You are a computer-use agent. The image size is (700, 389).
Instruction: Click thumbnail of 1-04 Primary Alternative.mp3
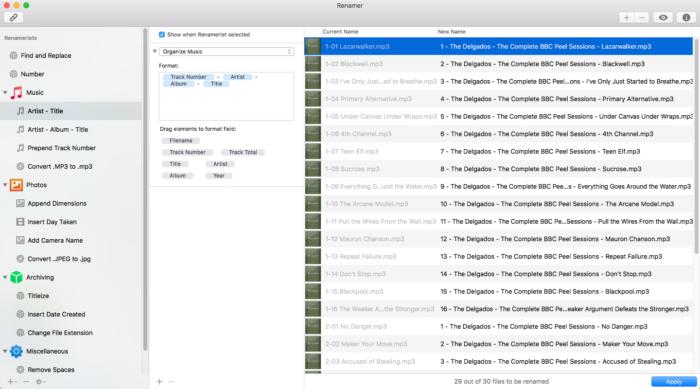tap(312, 99)
